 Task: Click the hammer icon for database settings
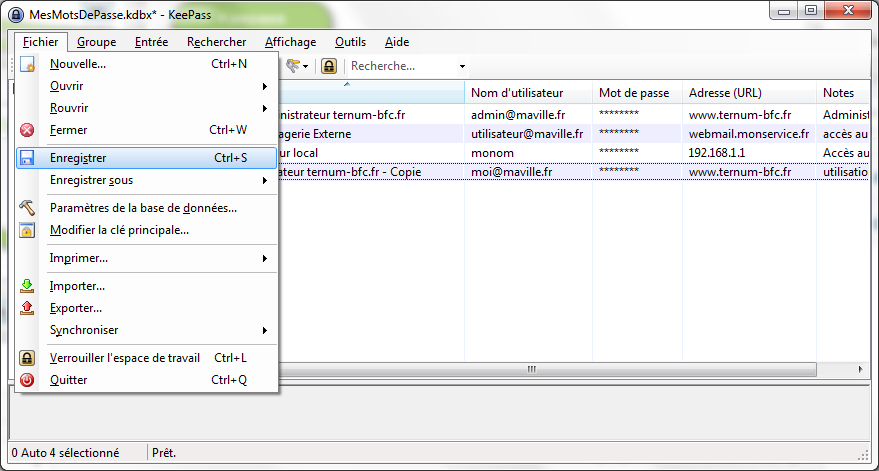[x=28, y=208]
